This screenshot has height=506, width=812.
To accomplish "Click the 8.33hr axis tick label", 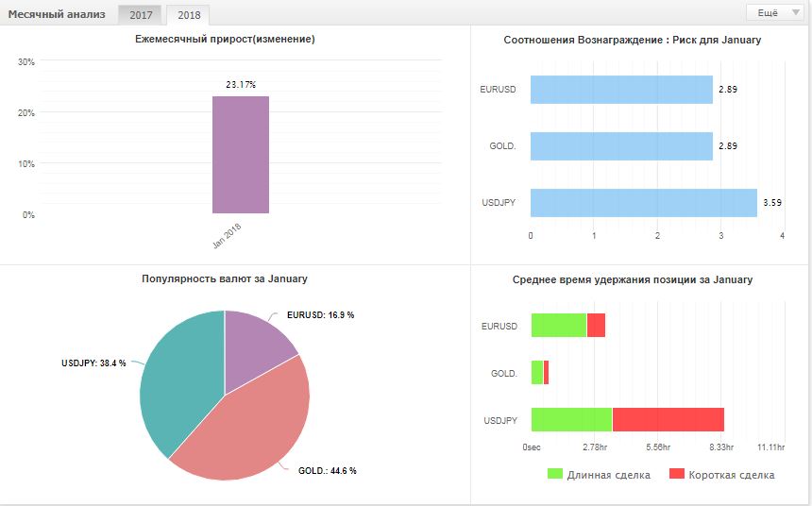I will [721, 447].
